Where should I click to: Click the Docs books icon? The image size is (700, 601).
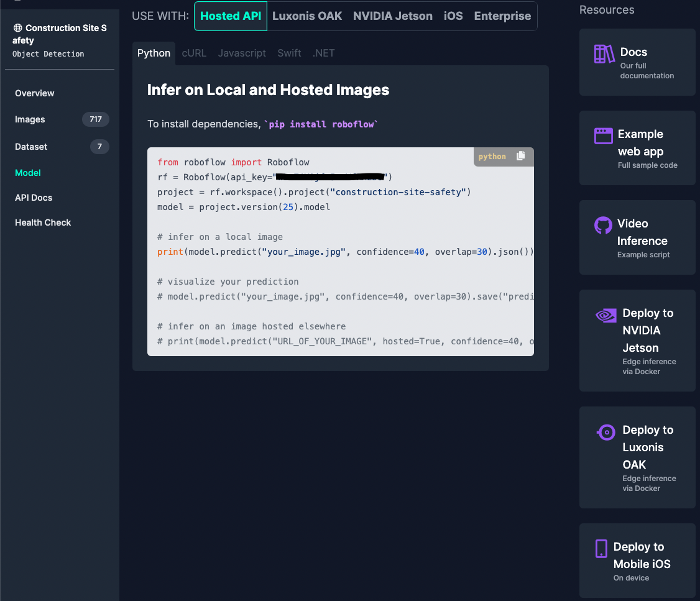coord(604,55)
